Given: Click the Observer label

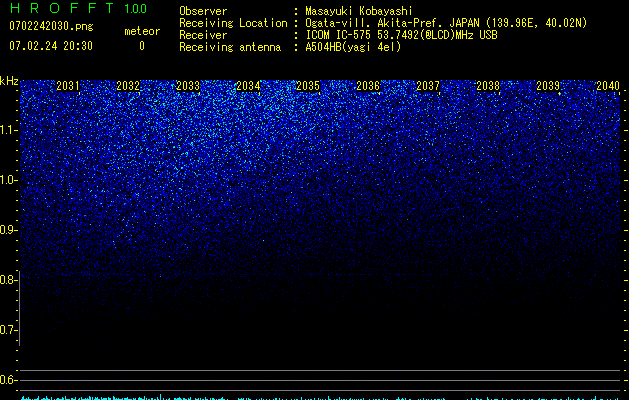Looking at the screenshot, I should (x=203, y=11).
